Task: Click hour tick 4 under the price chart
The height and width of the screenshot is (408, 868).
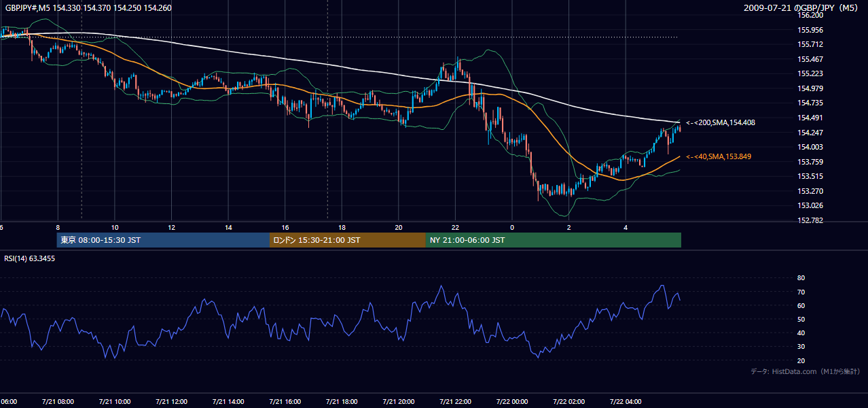Action: (x=626, y=228)
